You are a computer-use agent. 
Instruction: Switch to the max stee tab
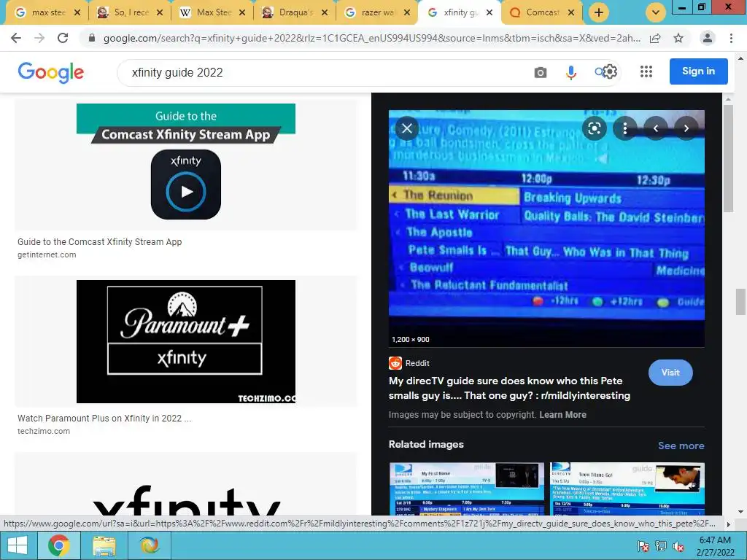pyautogui.click(x=47, y=12)
